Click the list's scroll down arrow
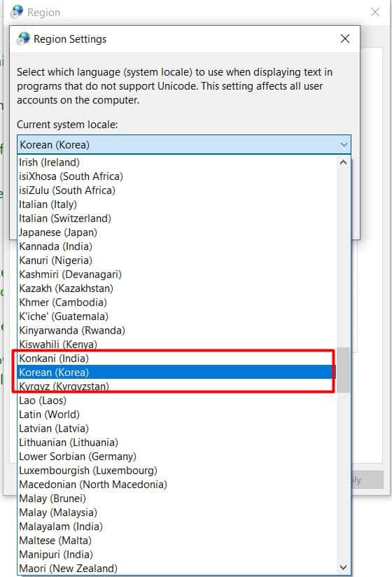Viewport: 392px width, 577px height. 343,567
